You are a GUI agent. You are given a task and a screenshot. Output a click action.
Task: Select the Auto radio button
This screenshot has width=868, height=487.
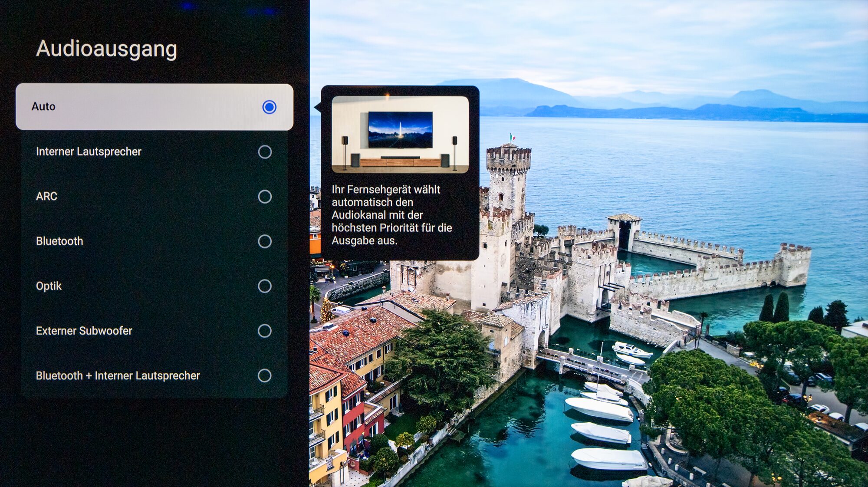coord(269,107)
